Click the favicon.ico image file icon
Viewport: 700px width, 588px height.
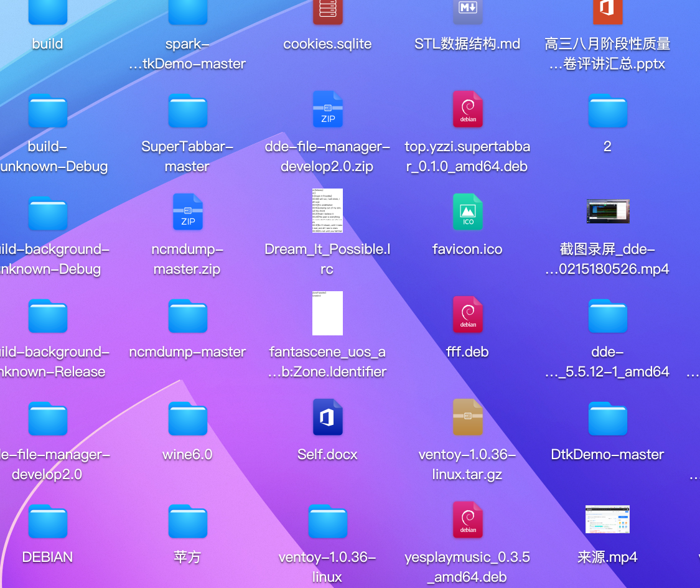click(x=467, y=212)
